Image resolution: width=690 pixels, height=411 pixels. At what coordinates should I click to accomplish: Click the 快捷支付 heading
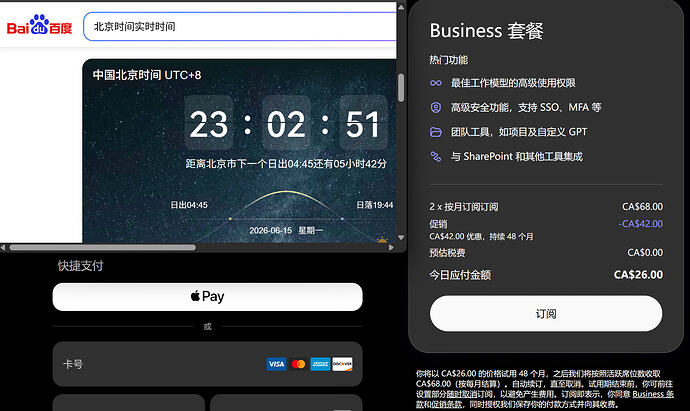pyautogui.click(x=81, y=266)
